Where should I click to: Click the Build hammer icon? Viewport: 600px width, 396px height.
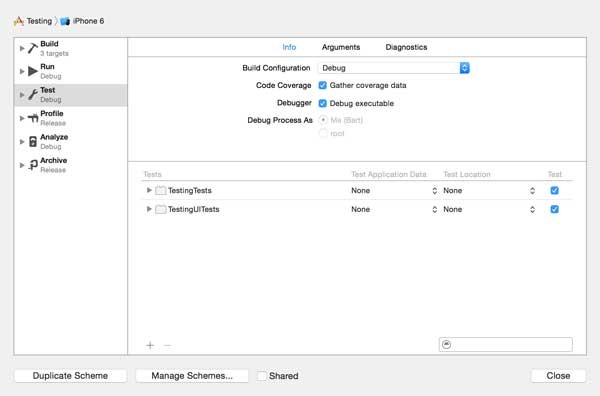(33, 48)
